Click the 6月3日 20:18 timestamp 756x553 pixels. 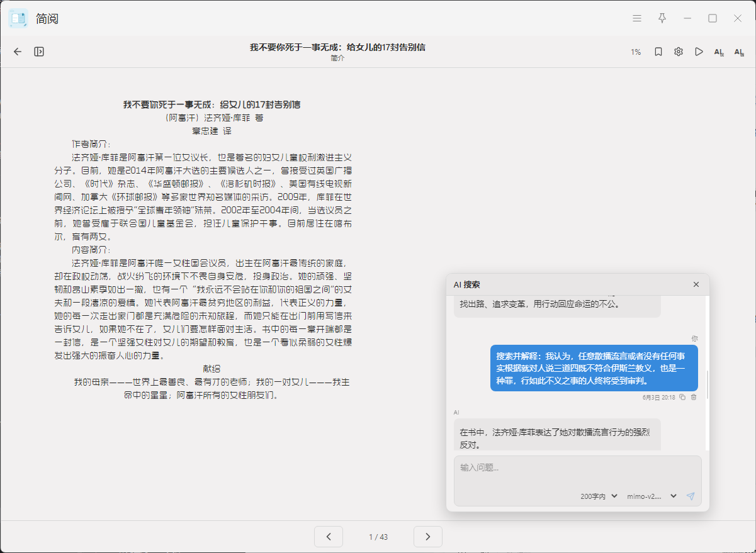coord(658,398)
